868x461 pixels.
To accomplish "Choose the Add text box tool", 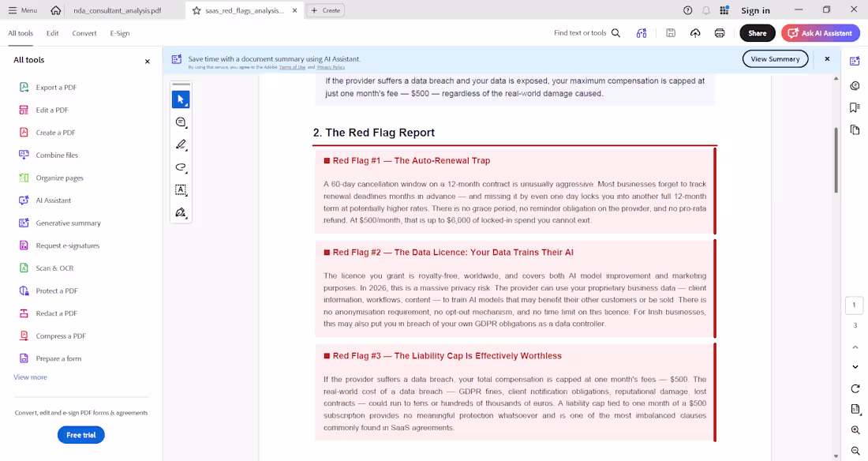I will (181, 189).
